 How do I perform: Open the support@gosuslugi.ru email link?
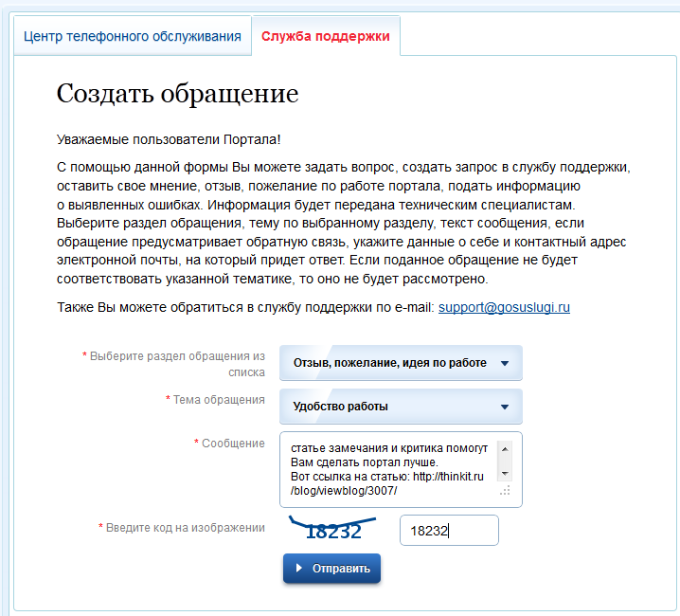(x=504, y=308)
